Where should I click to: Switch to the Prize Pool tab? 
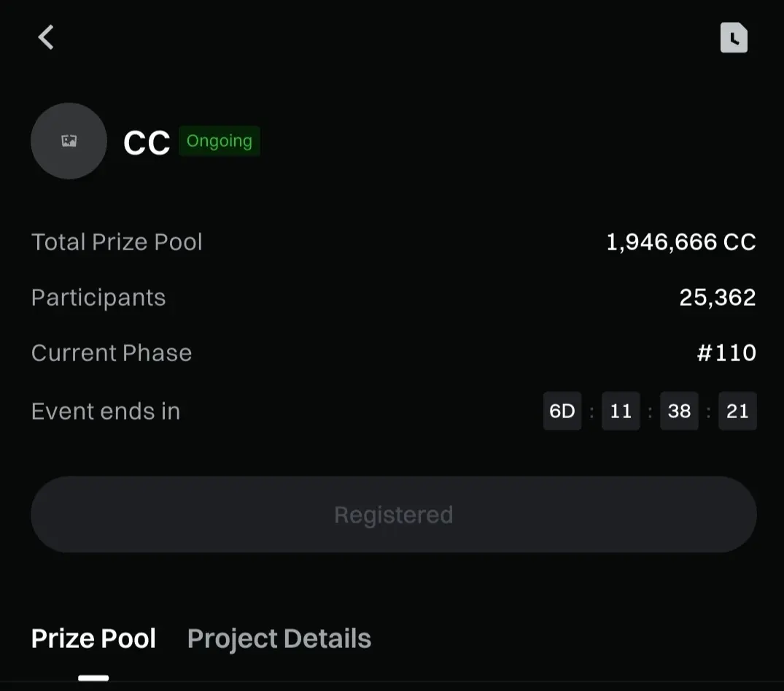tap(93, 638)
